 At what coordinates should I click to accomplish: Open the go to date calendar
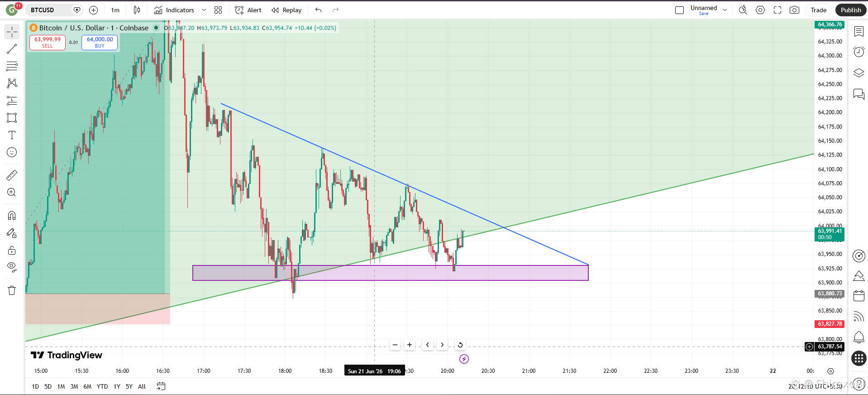pyautogui.click(x=161, y=386)
